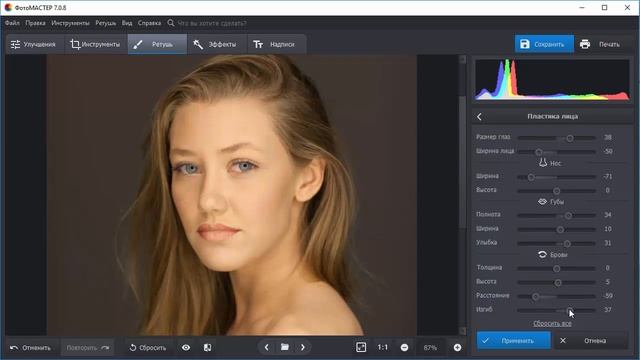Screen dimensions: 640x360
Task: Click the ФотоМАСТЕР app logo icon
Action: (x=8, y=7)
